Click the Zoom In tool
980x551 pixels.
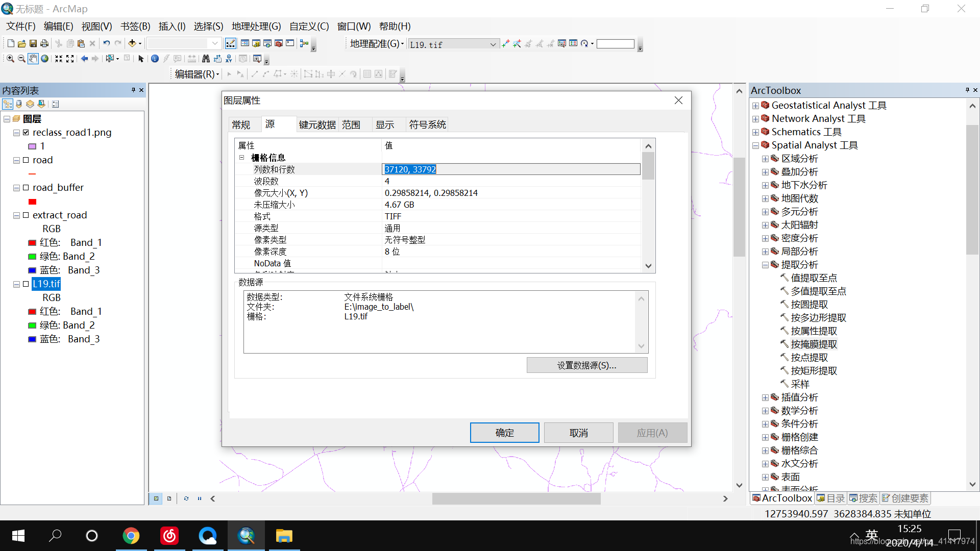(10, 59)
